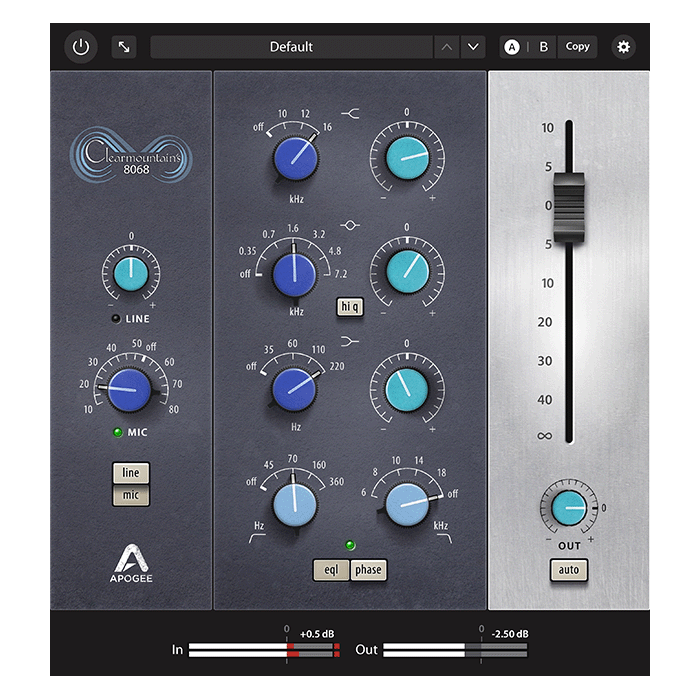700x700 pixels.
Task: Click the high shelf frequency kHz knob
Action: [x=295, y=158]
